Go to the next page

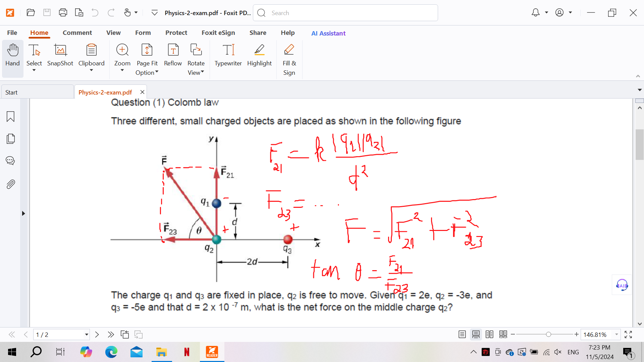(97, 335)
